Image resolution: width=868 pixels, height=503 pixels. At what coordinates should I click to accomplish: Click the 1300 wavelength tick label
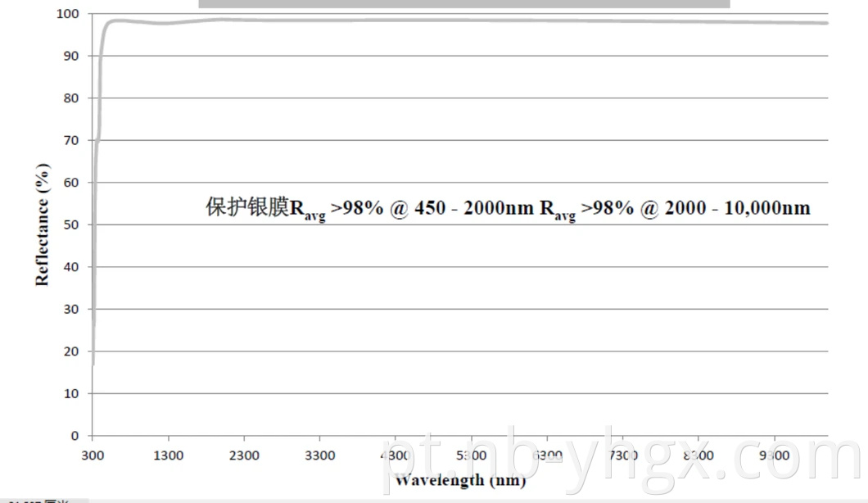[x=169, y=455]
